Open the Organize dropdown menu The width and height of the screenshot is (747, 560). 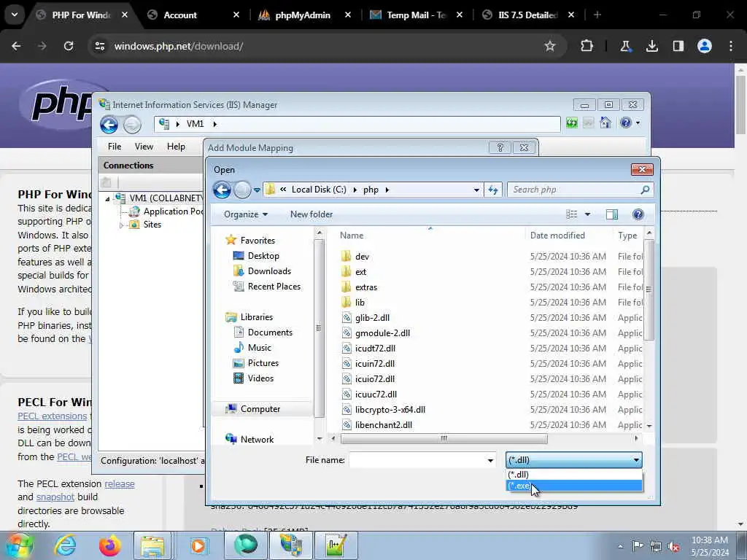point(246,214)
